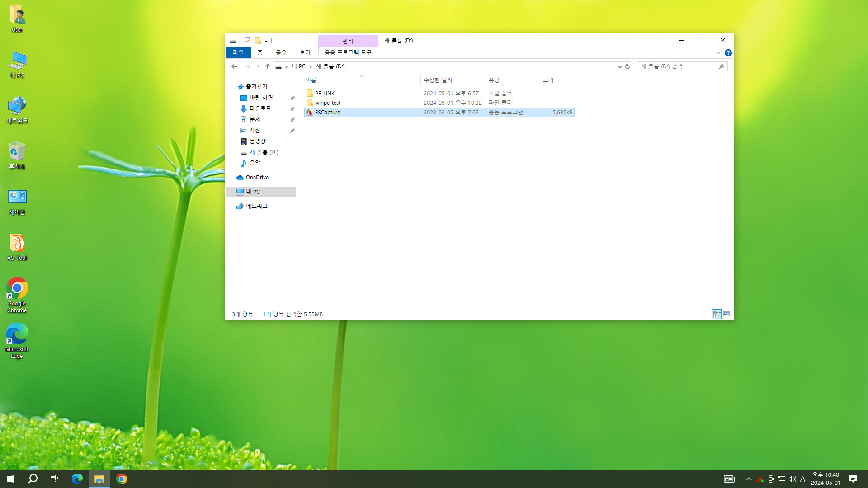Open the 휴지통 recycle bin icon
Viewport: 868px width, 488px height.
[x=17, y=155]
